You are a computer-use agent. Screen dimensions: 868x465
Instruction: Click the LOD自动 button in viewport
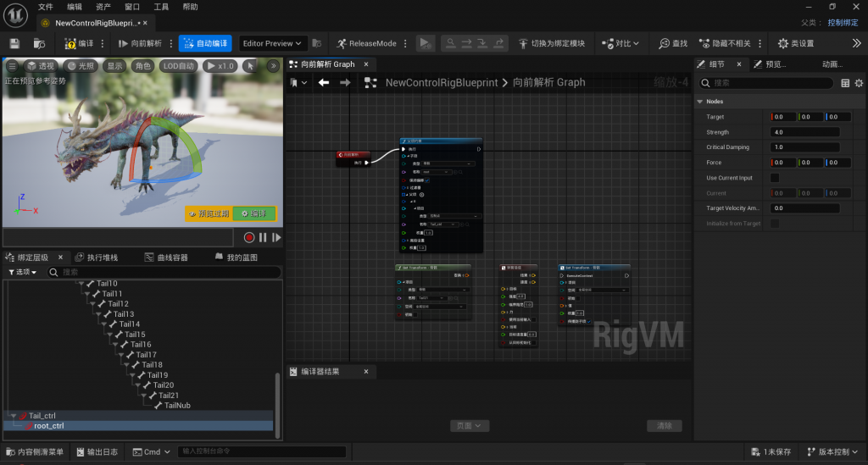click(178, 66)
